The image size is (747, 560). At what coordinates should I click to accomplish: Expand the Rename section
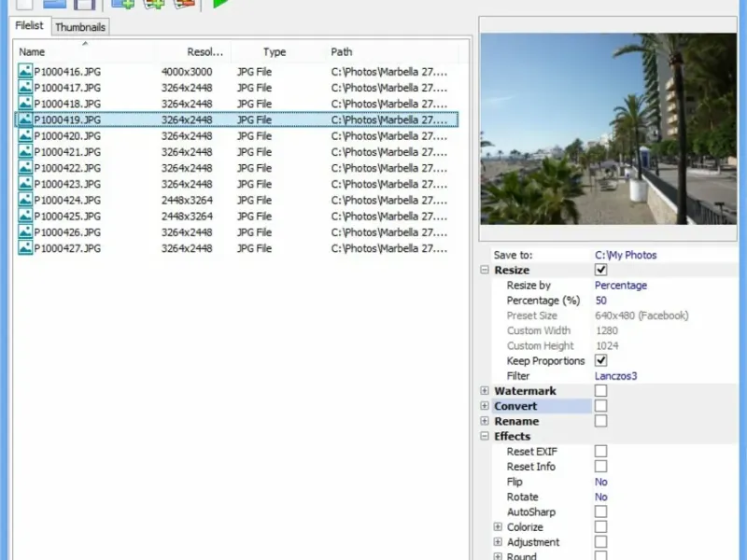pyautogui.click(x=485, y=421)
